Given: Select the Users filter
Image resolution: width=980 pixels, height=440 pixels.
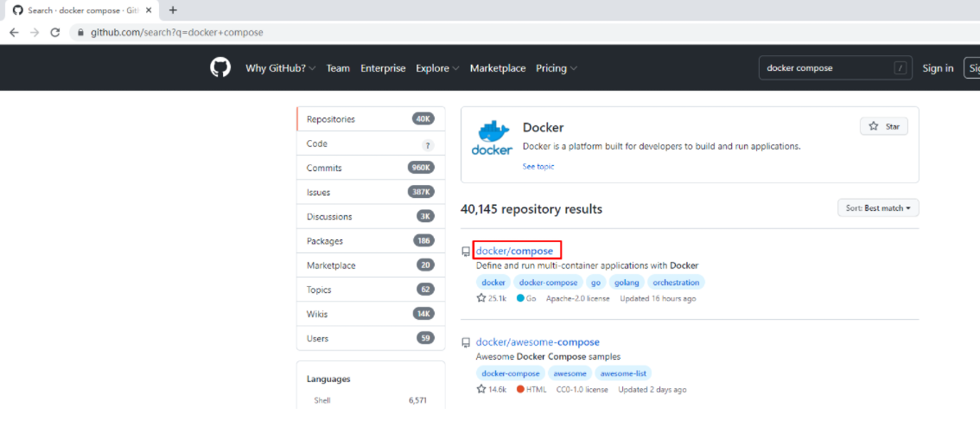Looking at the screenshot, I should pos(372,339).
